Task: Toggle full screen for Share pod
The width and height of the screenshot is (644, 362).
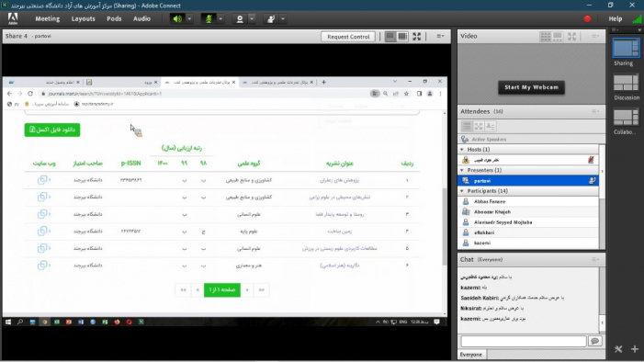Action: 416,37
